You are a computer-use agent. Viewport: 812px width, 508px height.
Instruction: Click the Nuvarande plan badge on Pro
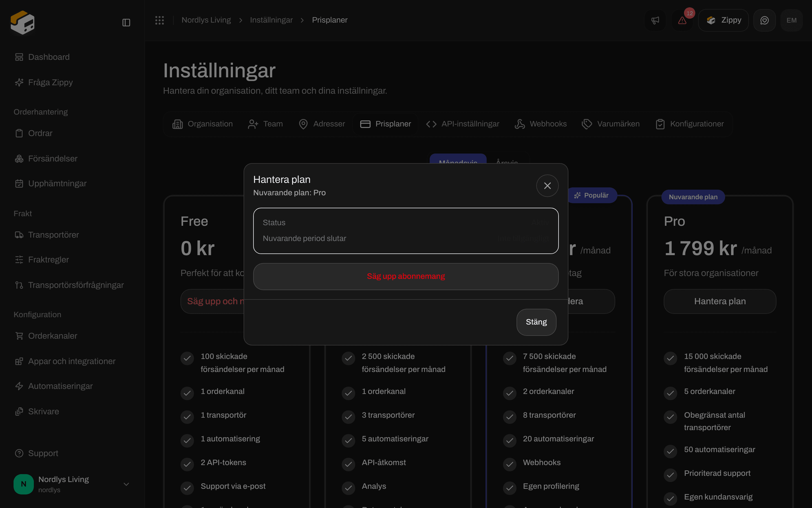[693, 197]
